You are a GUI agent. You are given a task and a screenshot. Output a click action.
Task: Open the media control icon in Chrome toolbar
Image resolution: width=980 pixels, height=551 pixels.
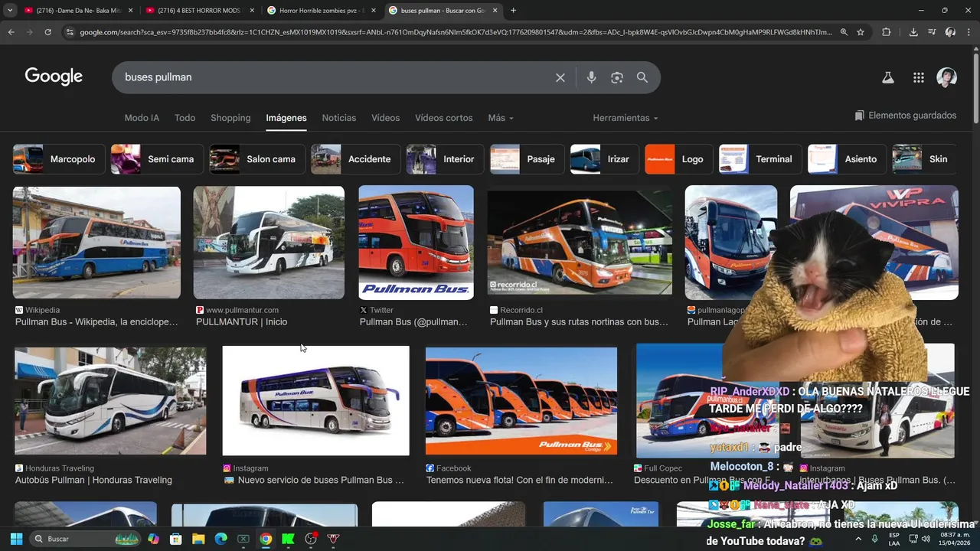(x=932, y=32)
